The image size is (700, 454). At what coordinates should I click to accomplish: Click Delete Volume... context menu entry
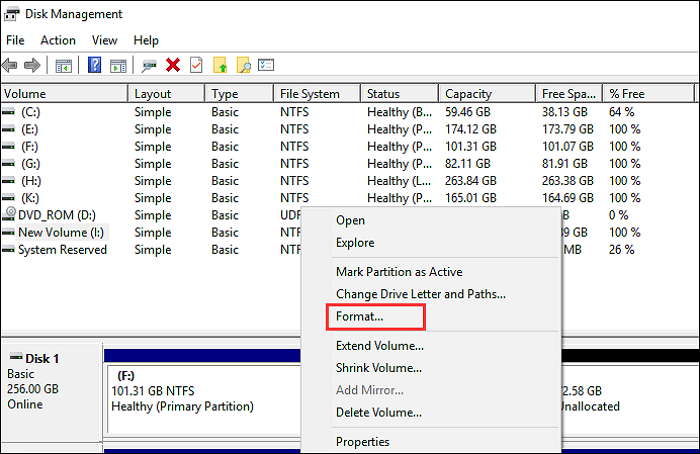(378, 411)
